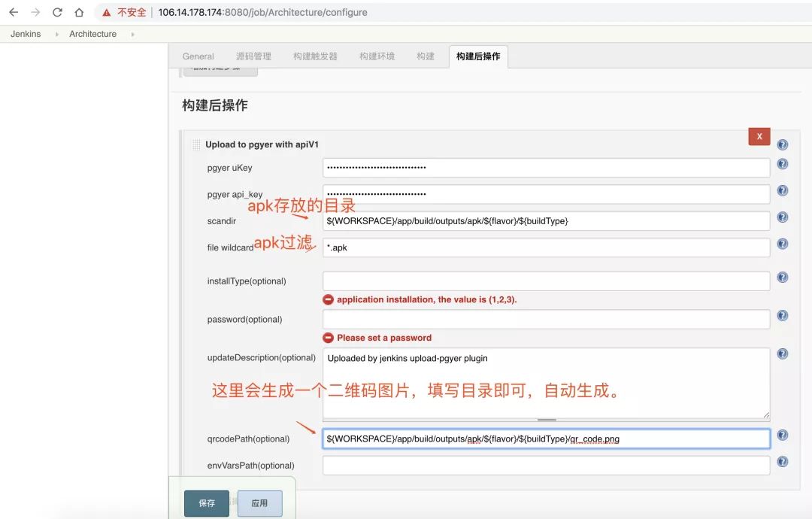This screenshot has height=519, width=812.
Task: Click the installType input field
Action: (x=546, y=281)
